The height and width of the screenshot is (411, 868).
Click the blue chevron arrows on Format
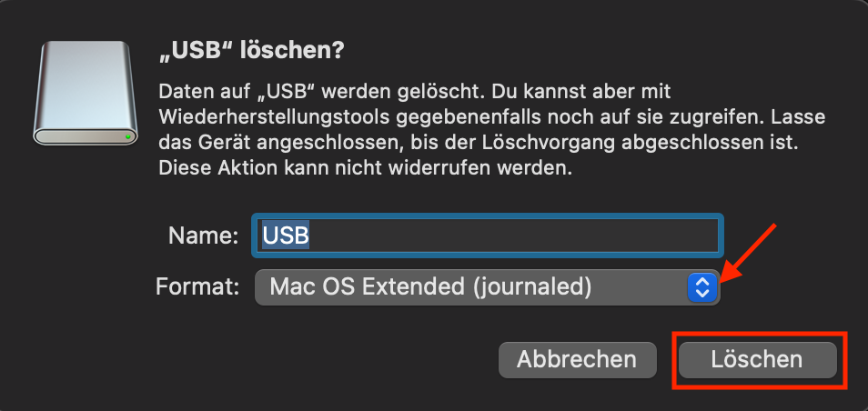701,288
